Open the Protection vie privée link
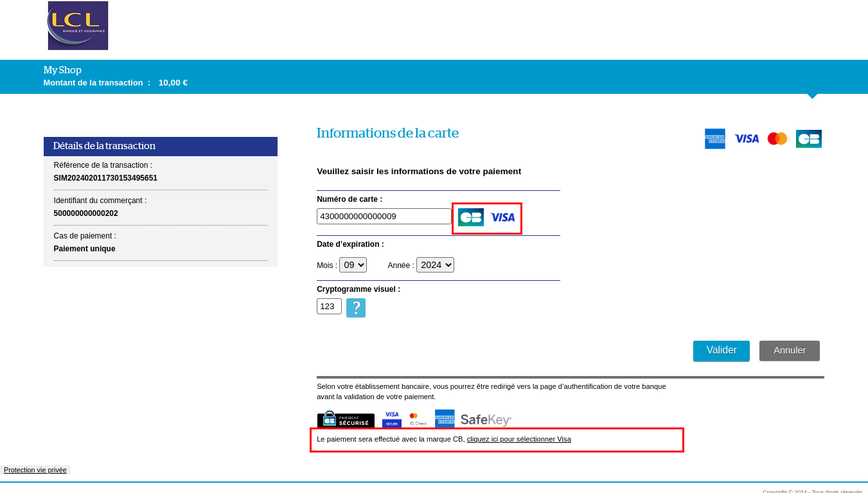This screenshot has width=868, height=493. coord(35,471)
